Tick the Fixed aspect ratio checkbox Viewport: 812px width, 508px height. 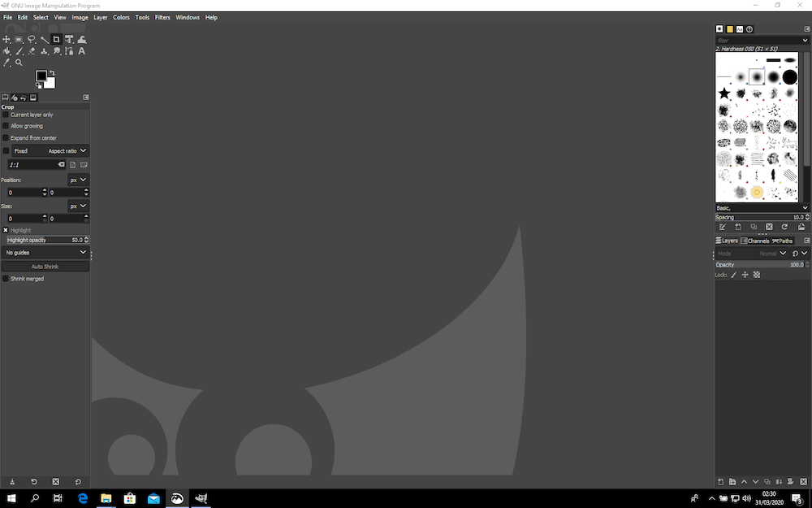pos(6,151)
